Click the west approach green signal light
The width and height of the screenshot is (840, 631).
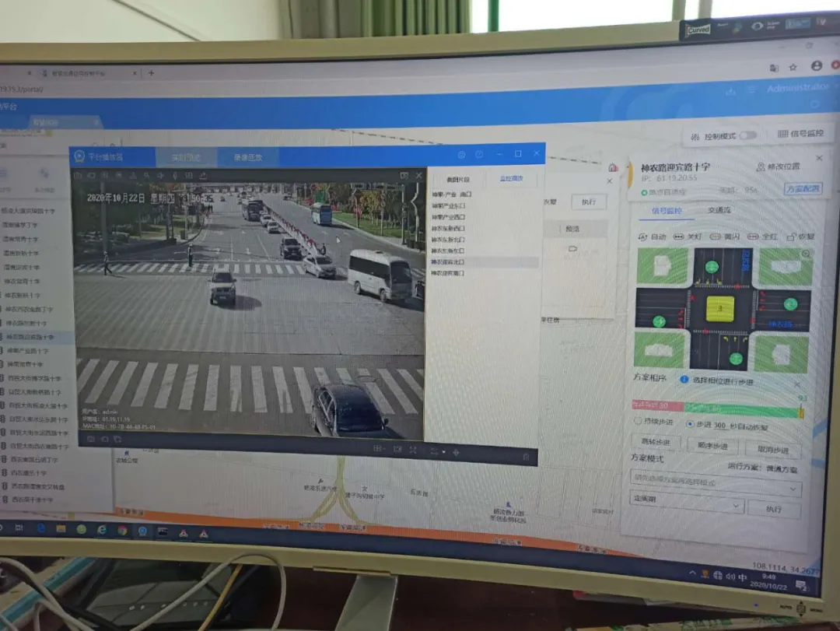tap(659, 321)
